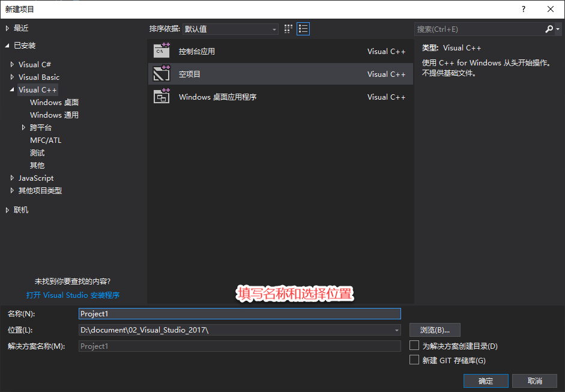Click the Empty Project template icon
This screenshot has width=565, height=392.
(x=162, y=74)
